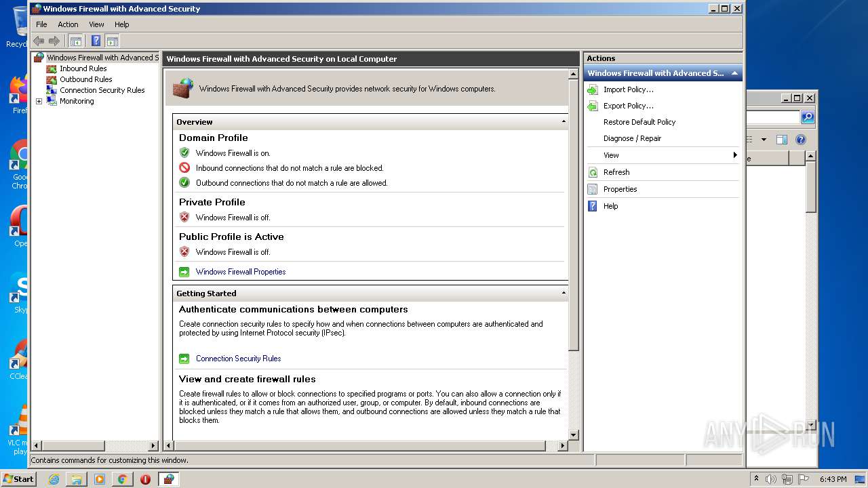The image size is (868, 488).
Task: Open Windows Explorer from the taskbar
Action: (77, 479)
